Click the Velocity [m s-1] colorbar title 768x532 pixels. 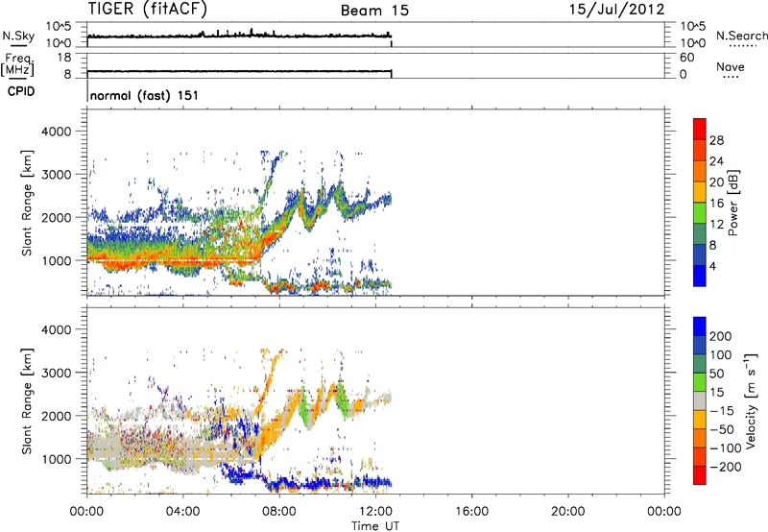tap(751, 400)
